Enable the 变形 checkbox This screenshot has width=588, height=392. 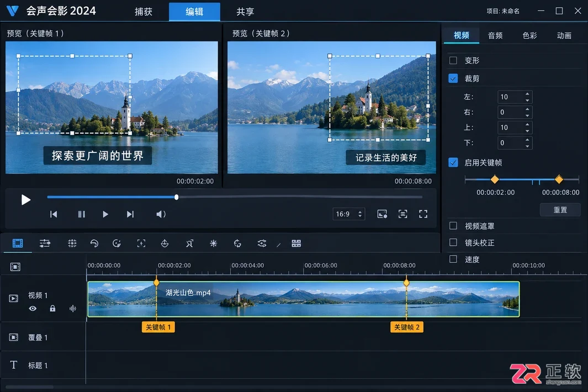453,60
